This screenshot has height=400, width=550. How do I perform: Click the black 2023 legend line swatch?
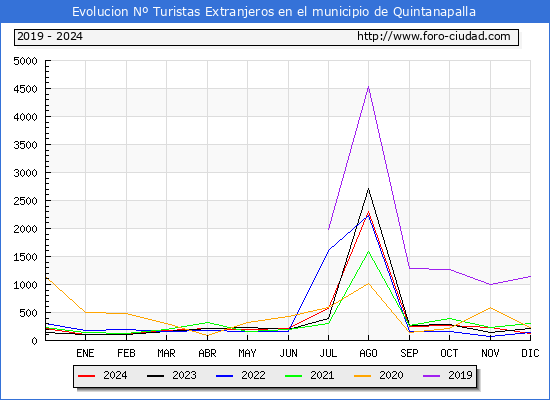click(x=155, y=376)
